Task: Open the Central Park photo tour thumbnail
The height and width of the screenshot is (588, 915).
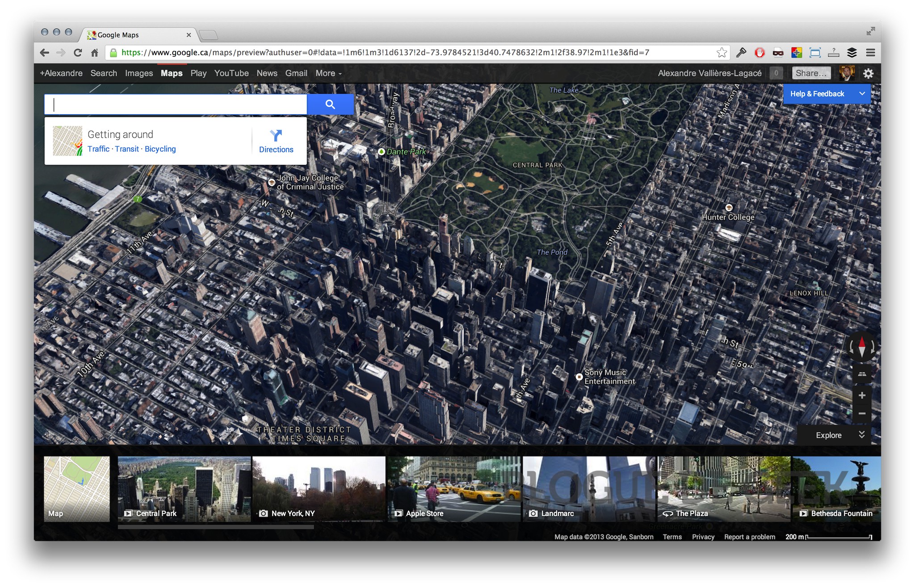Action: click(x=184, y=489)
